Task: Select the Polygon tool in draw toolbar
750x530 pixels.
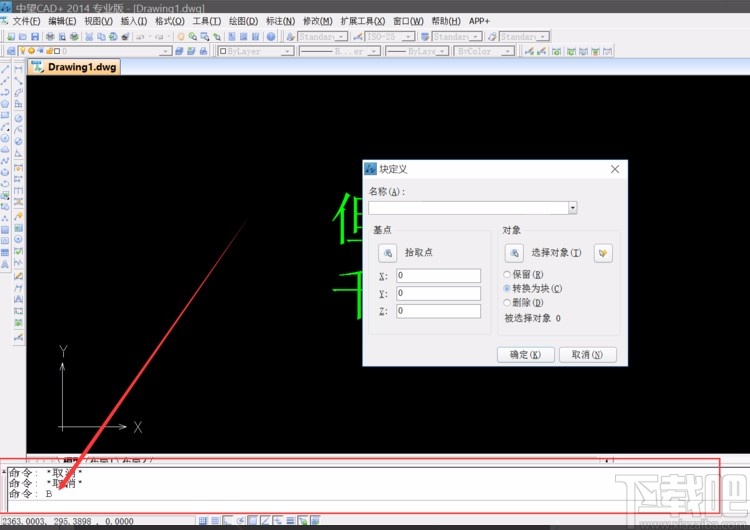Action: (5, 104)
